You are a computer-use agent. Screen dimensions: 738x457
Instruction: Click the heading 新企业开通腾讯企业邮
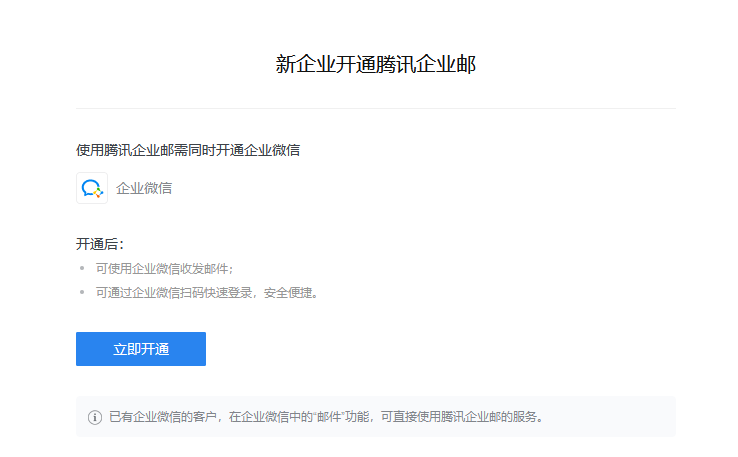point(376,64)
